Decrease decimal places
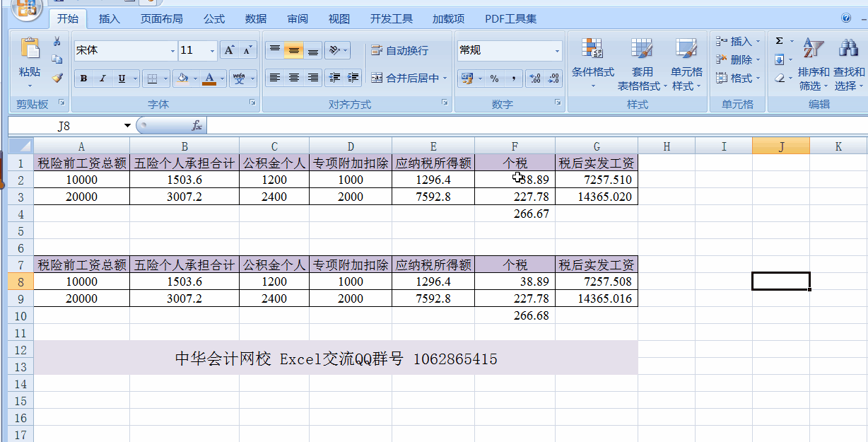The width and height of the screenshot is (868, 442). tap(553, 78)
